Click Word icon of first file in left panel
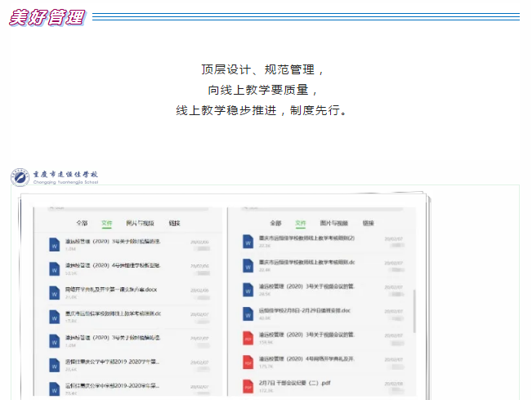 coord(55,245)
